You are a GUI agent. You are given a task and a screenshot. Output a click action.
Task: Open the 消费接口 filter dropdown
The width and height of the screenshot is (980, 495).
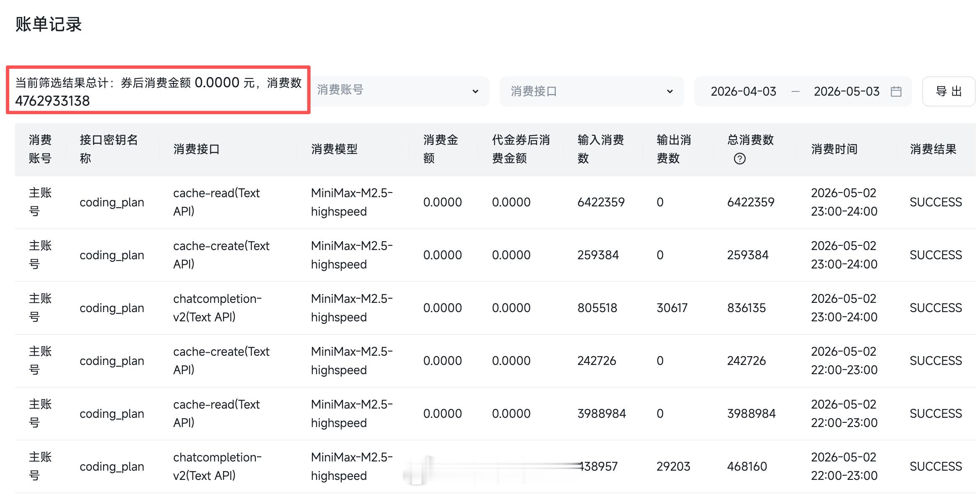tap(591, 91)
